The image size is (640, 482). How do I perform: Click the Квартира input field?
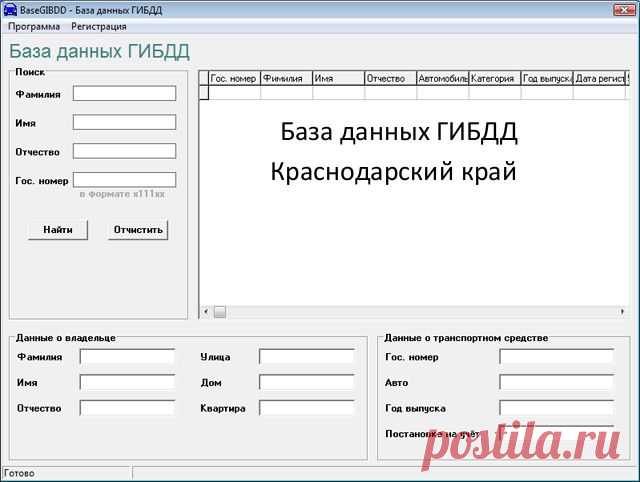(307, 408)
